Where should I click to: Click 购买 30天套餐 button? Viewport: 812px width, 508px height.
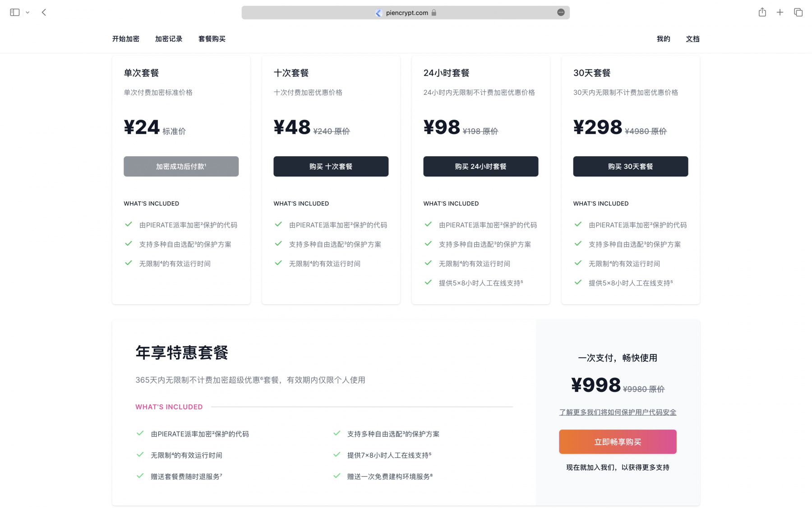coord(631,167)
